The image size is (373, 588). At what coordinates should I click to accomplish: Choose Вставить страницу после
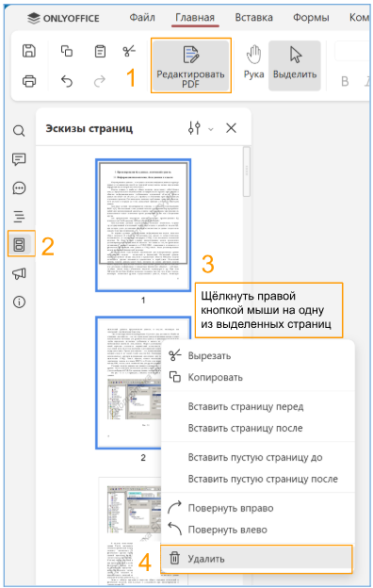pyautogui.click(x=258, y=428)
